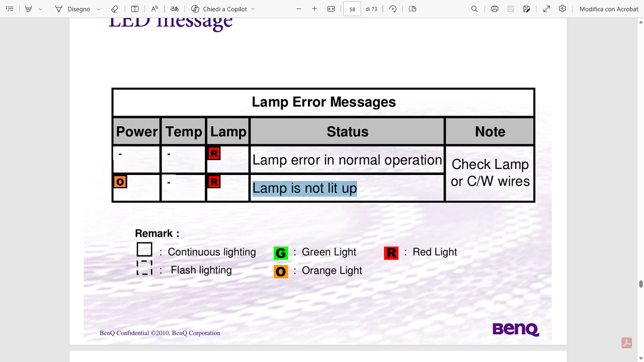Click the red R in 'Lamp error' row
The width and height of the screenshot is (644, 362).
[214, 153]
